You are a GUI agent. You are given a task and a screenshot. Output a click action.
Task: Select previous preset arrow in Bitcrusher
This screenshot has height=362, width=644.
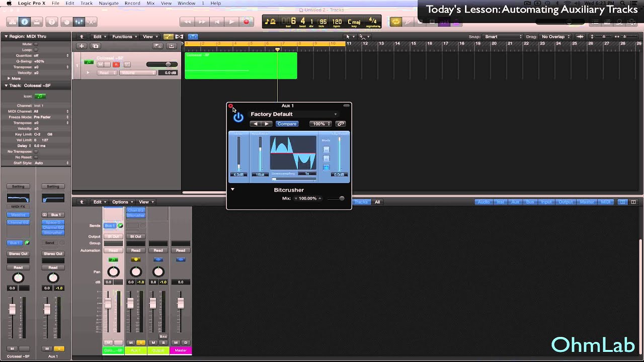(256, 124)
